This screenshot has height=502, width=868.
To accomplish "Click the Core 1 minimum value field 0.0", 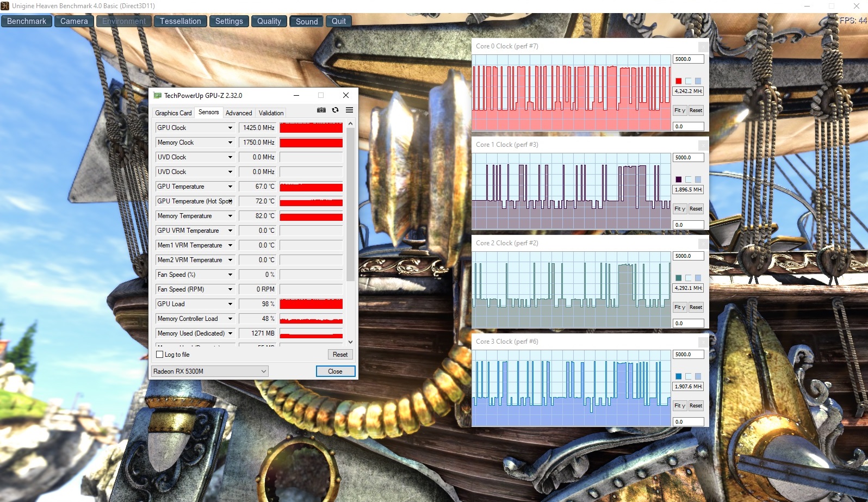I will click(x=689, y=225).
